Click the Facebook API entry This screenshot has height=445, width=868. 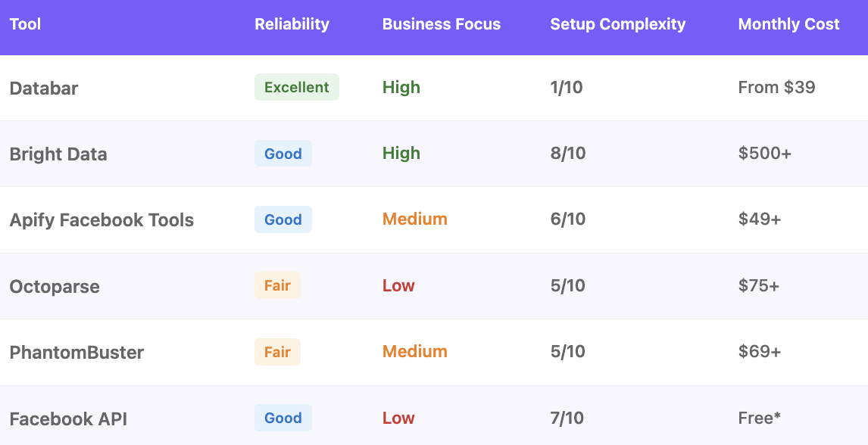click(69, 419)
